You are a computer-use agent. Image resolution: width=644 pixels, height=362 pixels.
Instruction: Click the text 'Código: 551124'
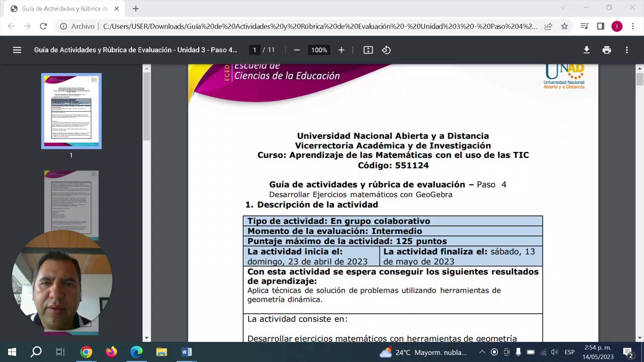click(x=393, y=165)
